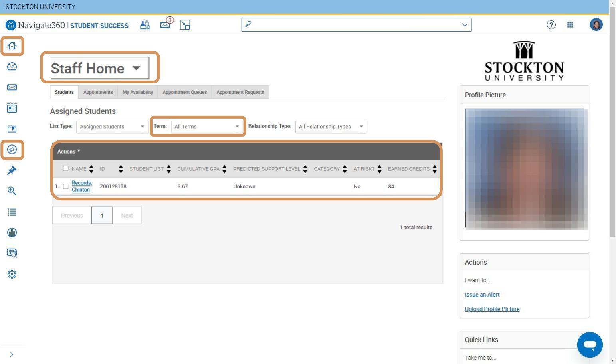Switch to the Appointments tab
This screenshot has width=616, height=364.
[98, 92]
